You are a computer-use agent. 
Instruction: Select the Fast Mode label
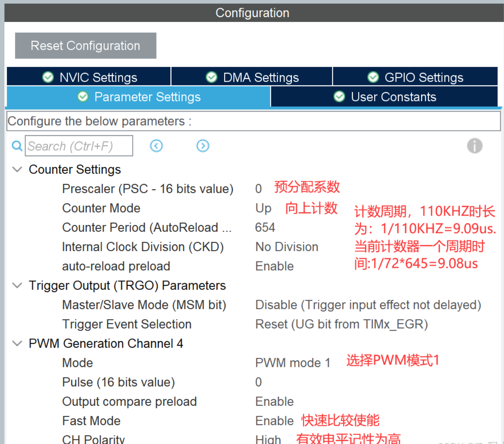point(91,421)
